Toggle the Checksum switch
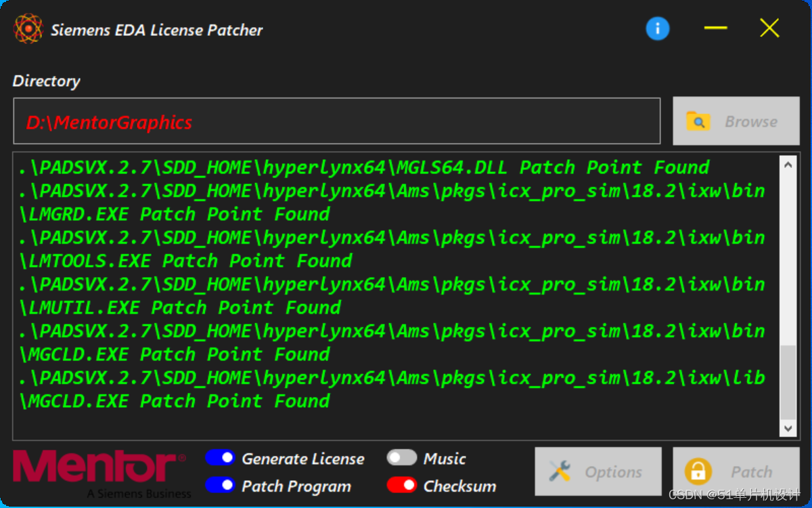812x508 pixels. (x=401, y=485)
